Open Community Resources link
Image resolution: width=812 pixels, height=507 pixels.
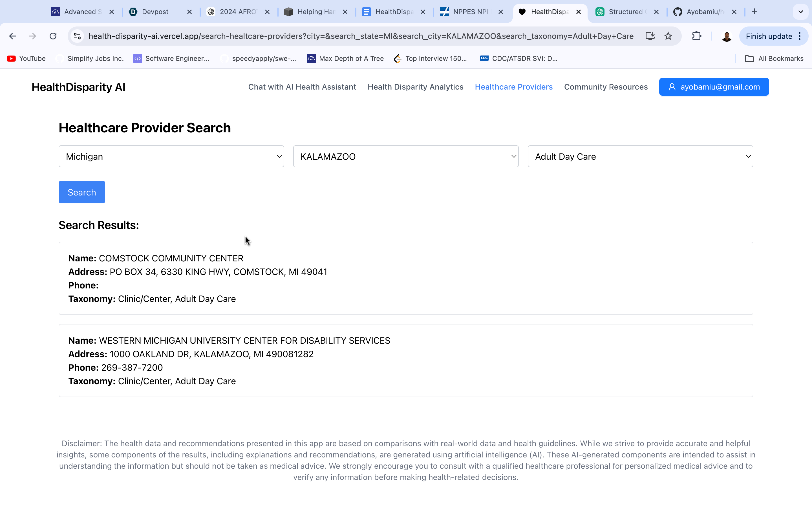[x=606, y=87]
